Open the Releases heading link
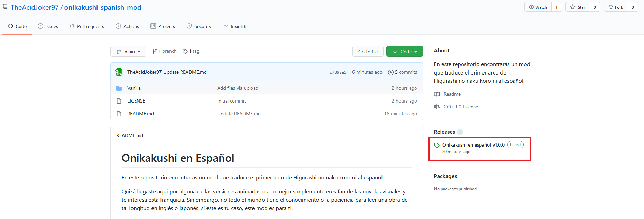Screen dimensions: 644x219 (x=444, y=132)
